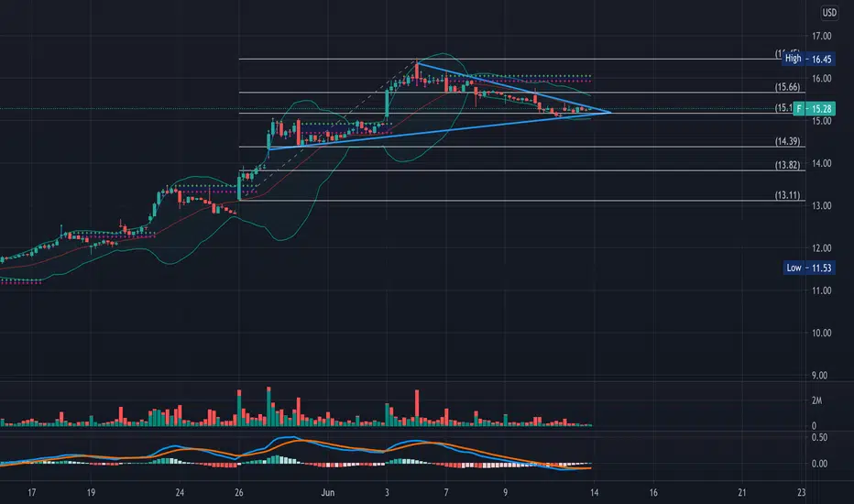Click the 2M volume axis label
854x504 pixels.
pyautogui.click(x=816, y=400)
